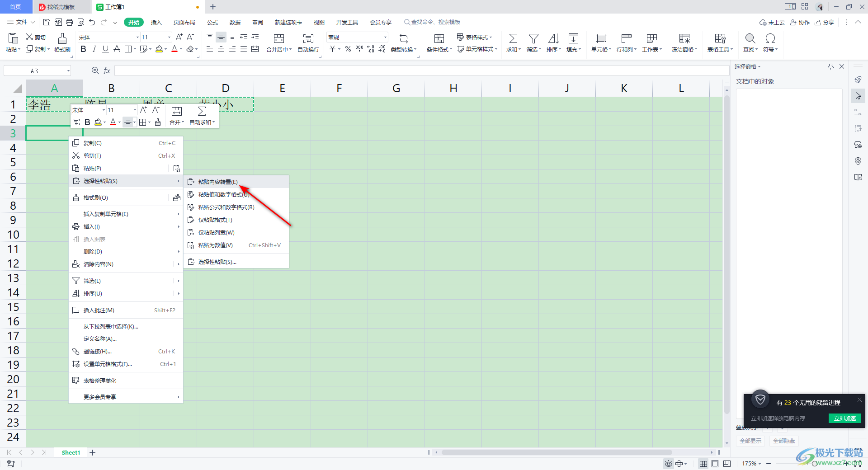Screen dimensions: 868x470
Task: Click the Find (查找) magnifier icon
Action: [x=750, y=38]
